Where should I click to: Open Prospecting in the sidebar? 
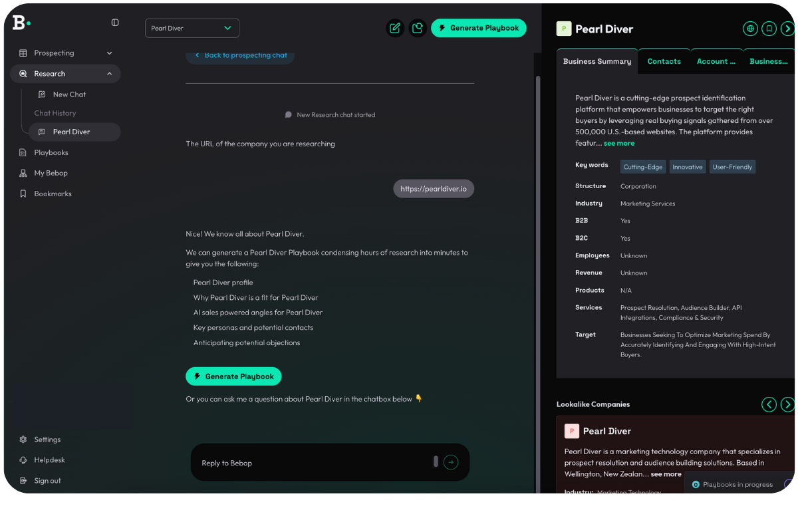65,53
